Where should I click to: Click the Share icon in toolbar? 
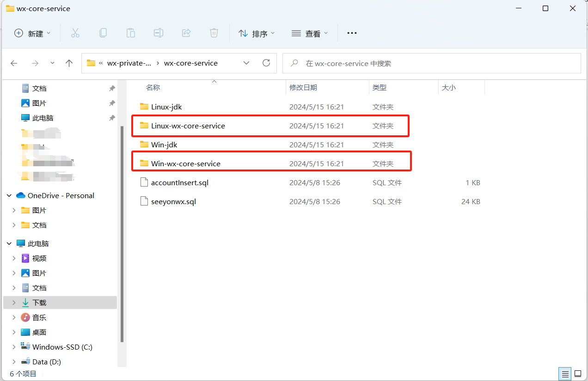tap(186, 33)
